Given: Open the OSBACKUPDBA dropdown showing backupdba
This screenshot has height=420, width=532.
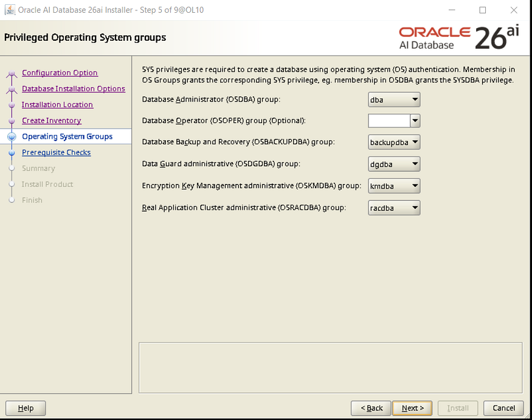Looking at the screenshot, I should coord(394,142).
